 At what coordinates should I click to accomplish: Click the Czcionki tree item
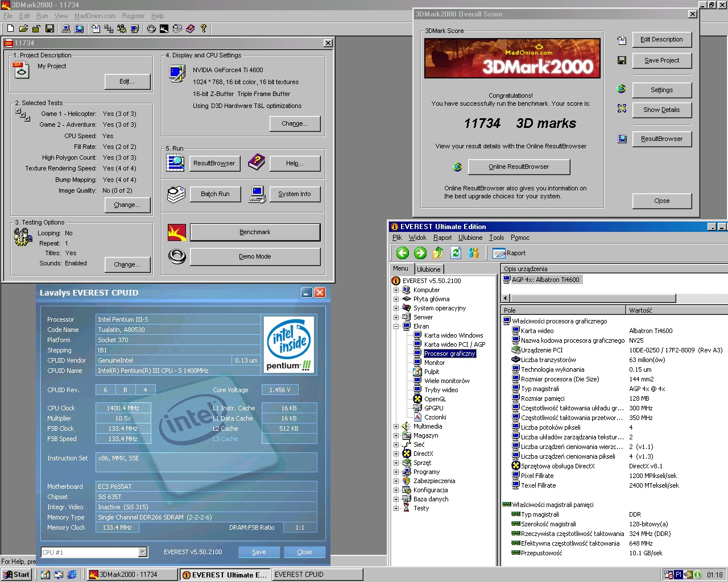(435, 417)
